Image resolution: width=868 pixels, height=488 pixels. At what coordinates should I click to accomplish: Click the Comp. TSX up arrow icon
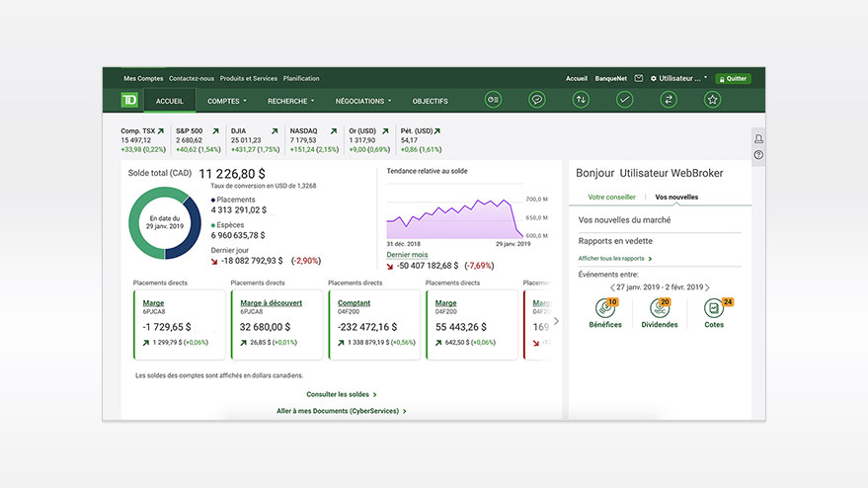(161, 131)
